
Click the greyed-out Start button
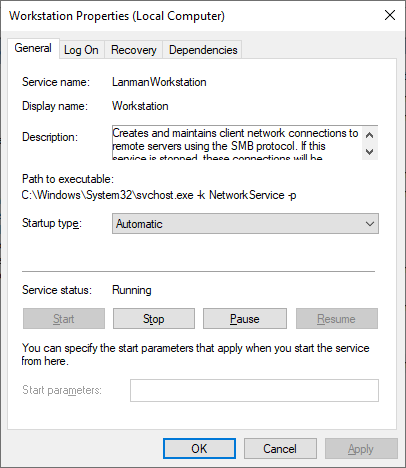(64, 319)
